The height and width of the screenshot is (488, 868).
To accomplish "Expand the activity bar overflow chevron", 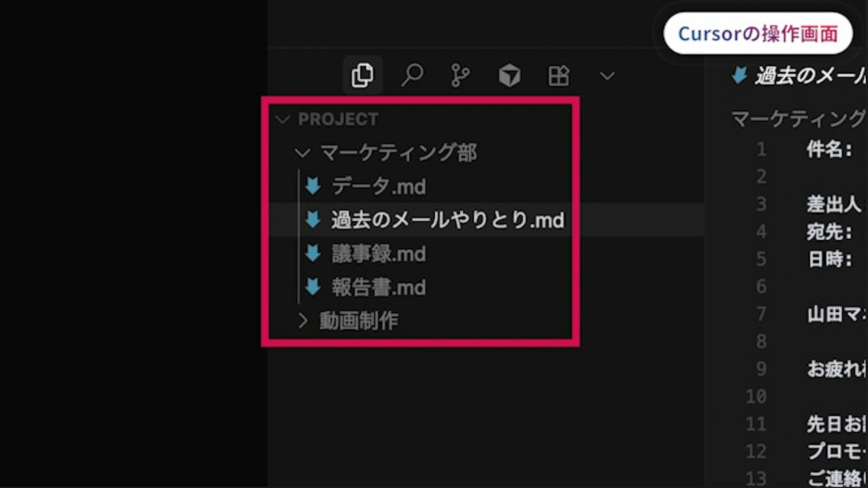I will (x=607, y=75).
